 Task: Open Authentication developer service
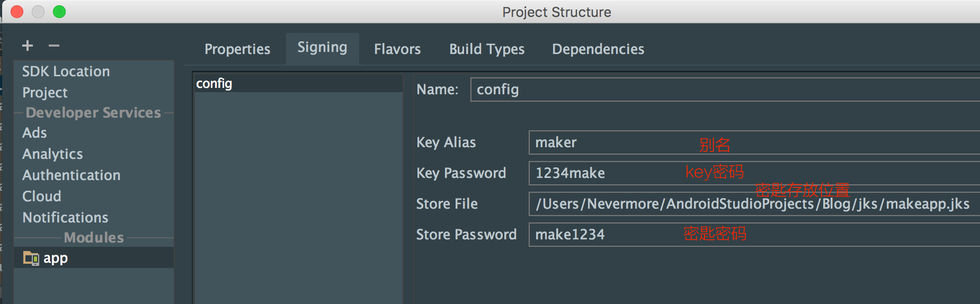tap(72, 175)
